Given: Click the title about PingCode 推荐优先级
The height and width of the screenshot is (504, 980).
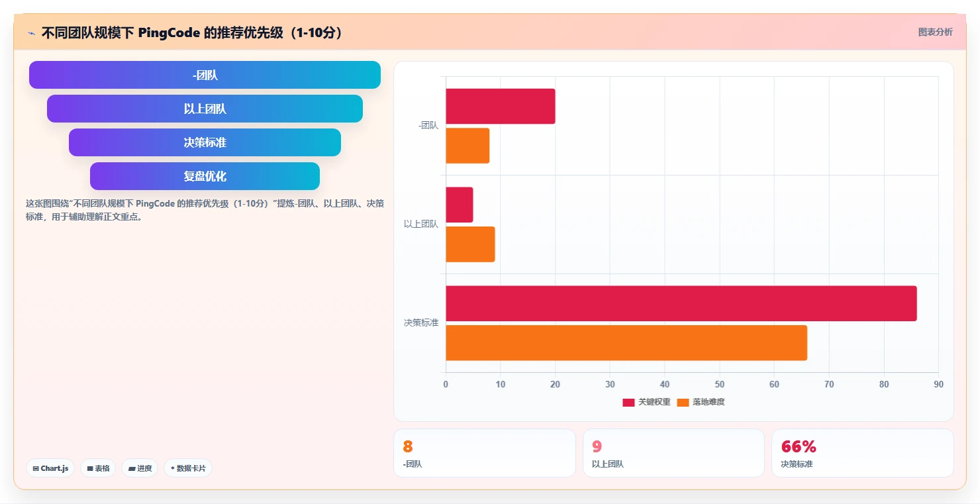Looking at the screenshot, I should [x=193, y=32].
